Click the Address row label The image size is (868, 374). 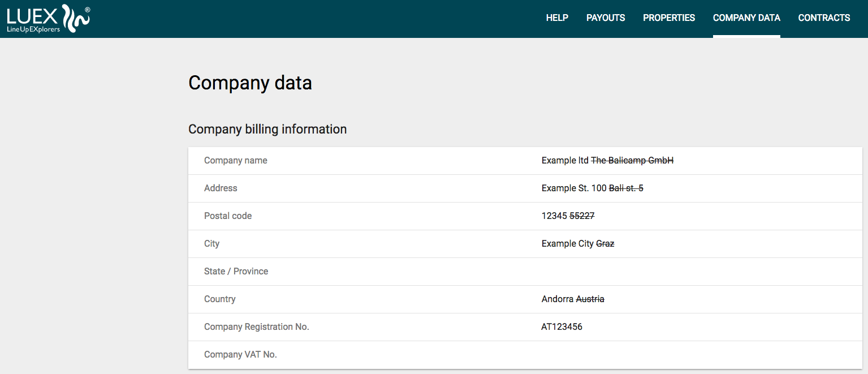tap(221, 188)
